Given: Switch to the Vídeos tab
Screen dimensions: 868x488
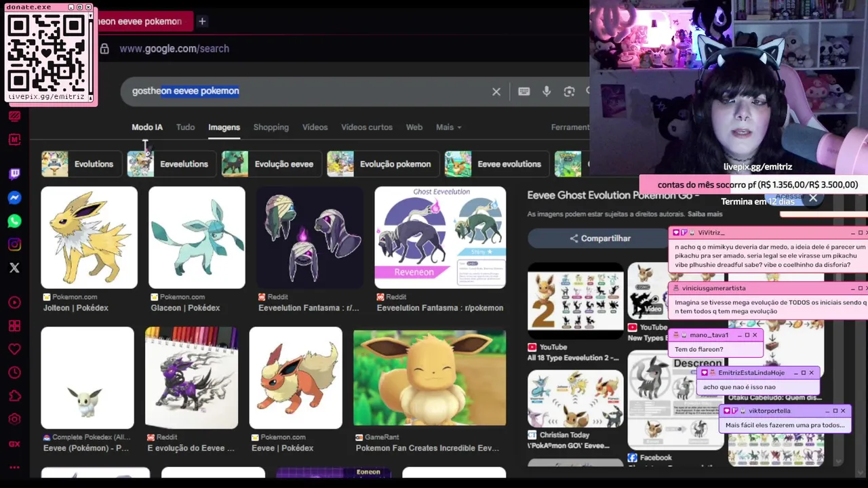Looking at the screenshot, I should (315, 127).
